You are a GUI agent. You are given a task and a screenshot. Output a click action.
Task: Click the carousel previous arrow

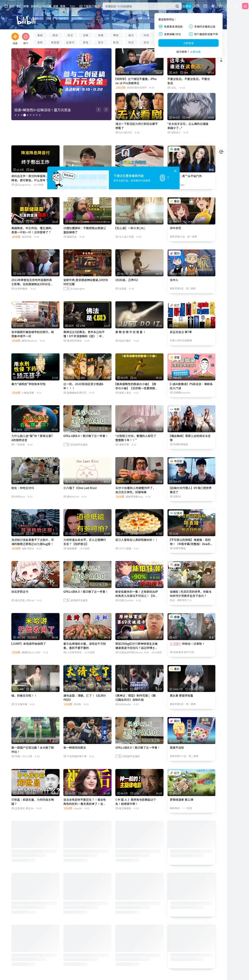point(99,110)
